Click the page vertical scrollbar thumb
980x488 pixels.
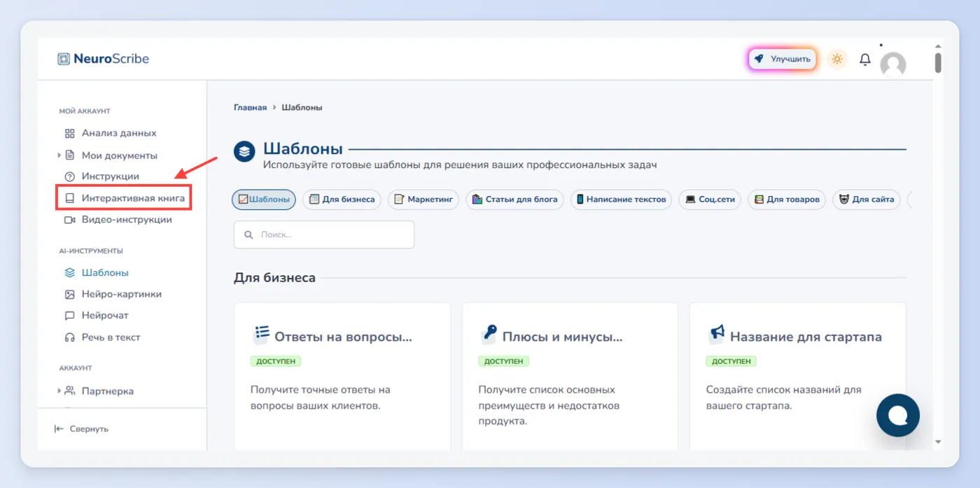tap(938, 62)
